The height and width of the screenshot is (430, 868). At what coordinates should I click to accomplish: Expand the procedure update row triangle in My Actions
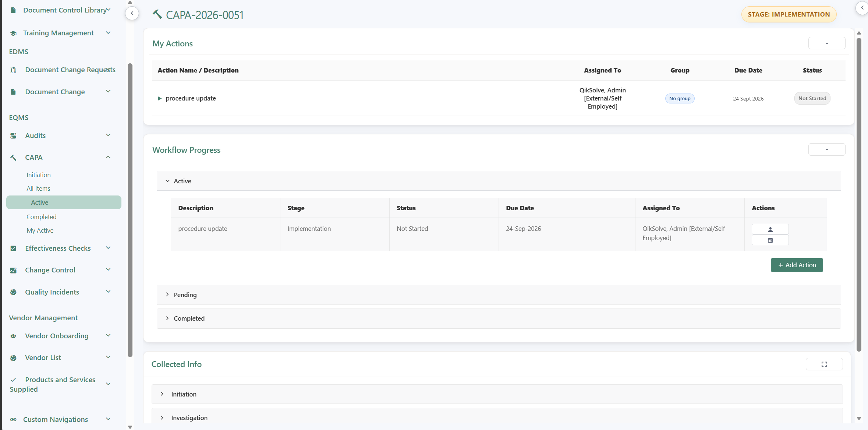(159, 98)
